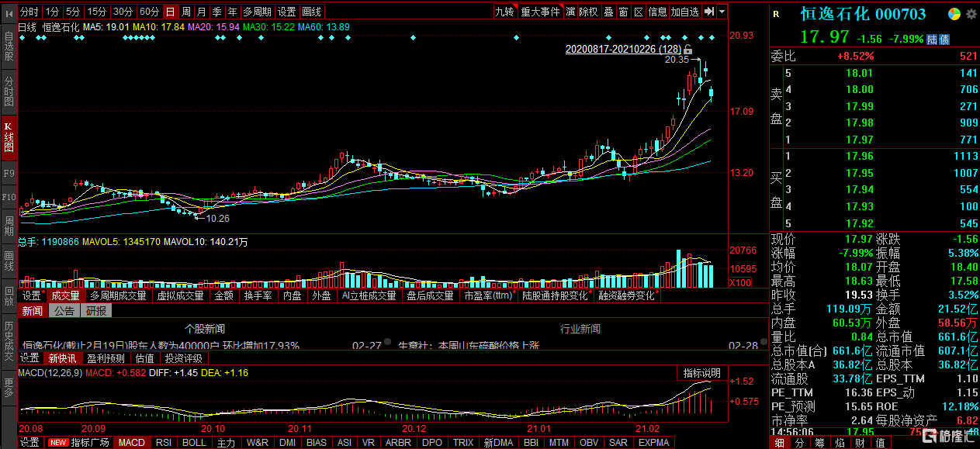Toggle the W&R indicator

coord(257,443)
